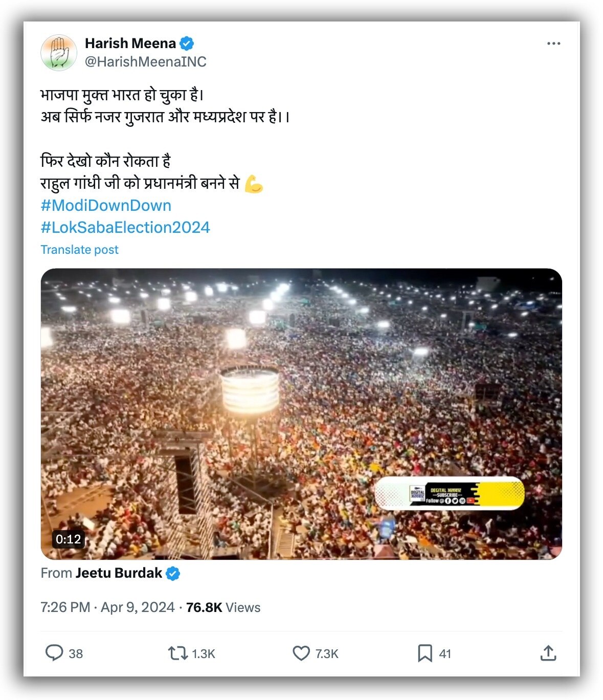Click the blue verified badge next to Harish Meena

pyautogui.click(x=187, y=43)
